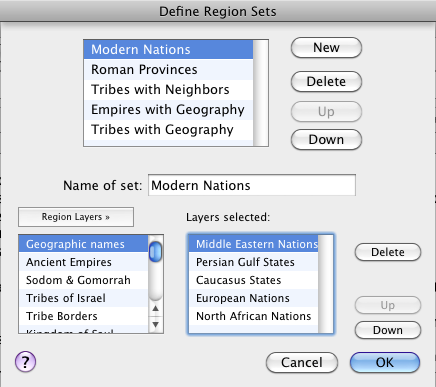Click the scroll down arrow in Region Layers list
Image resolution: width=436 pixels, height=387 pixels.
point(155,324)
